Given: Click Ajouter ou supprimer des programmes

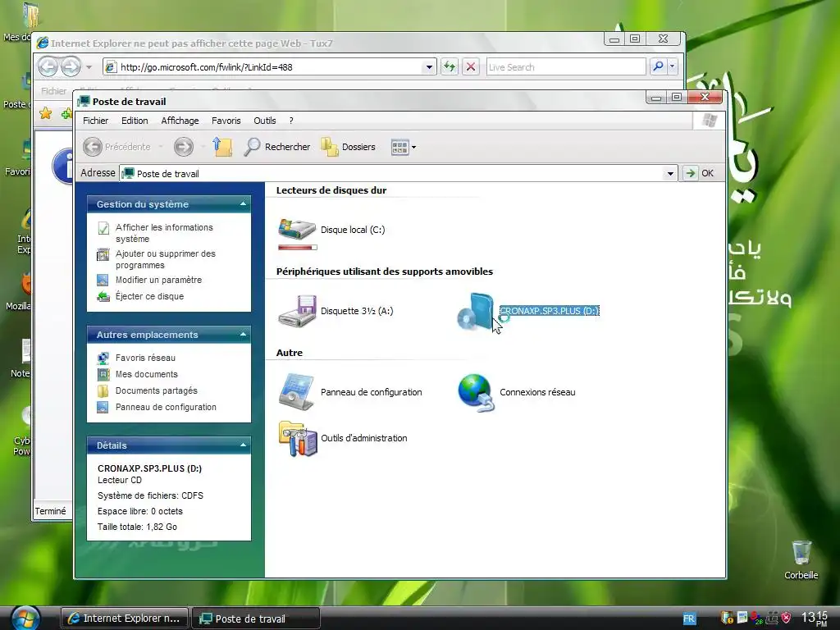Looking at the screenshot, I should click(165, 259).
